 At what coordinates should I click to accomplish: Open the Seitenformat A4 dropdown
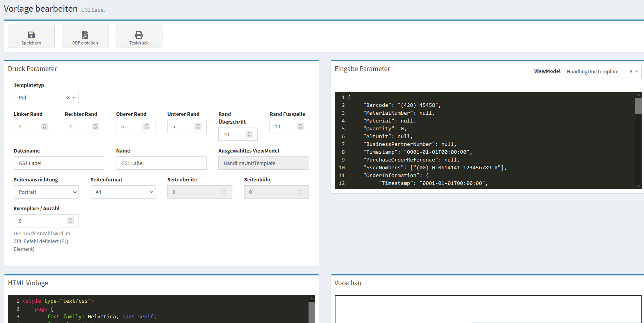point(123,192)
